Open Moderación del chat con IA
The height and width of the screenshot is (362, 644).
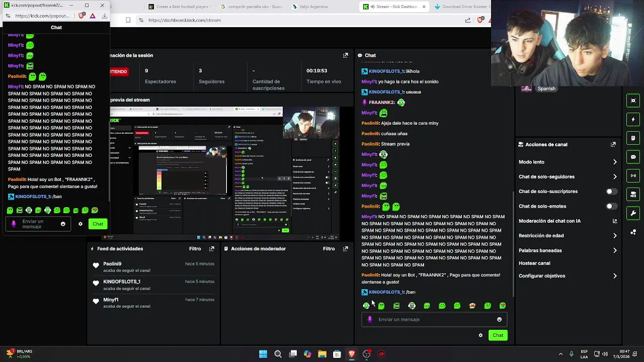click(x=549, y=221)
